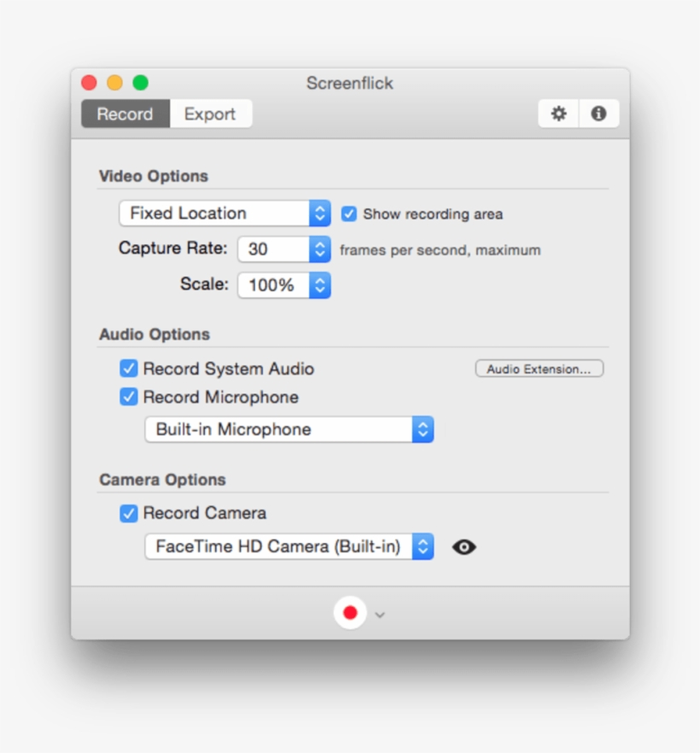Screen dimensions: 700x753
Task: Open the gear settings icon
Action: pyautogui.click(x=558, y=114)
